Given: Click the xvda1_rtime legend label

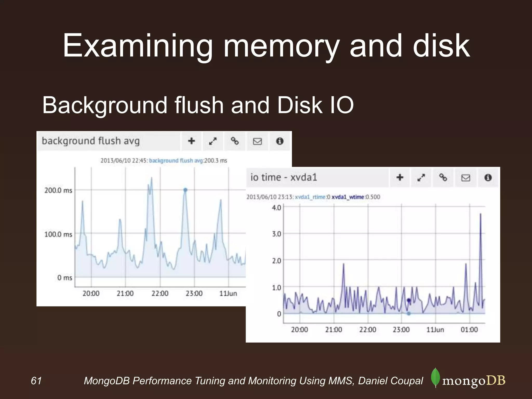Looking at the screenshot, I should click(x=310, y=197).
